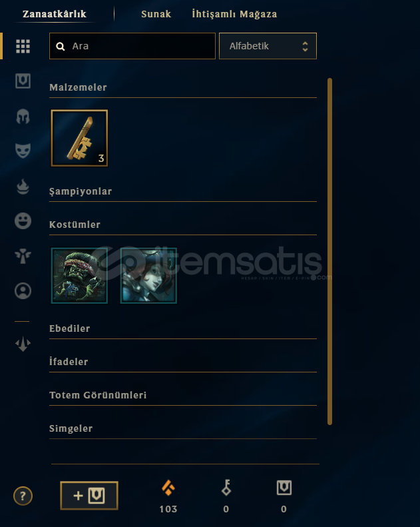Focus the Ara search field
Screen dimensions: 420x527
click(x=132, y=46)
